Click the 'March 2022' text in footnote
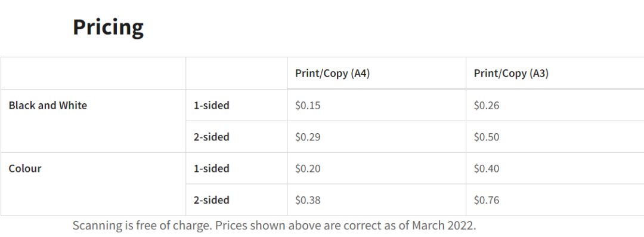 pyautogui.click(x=442, y=226)
